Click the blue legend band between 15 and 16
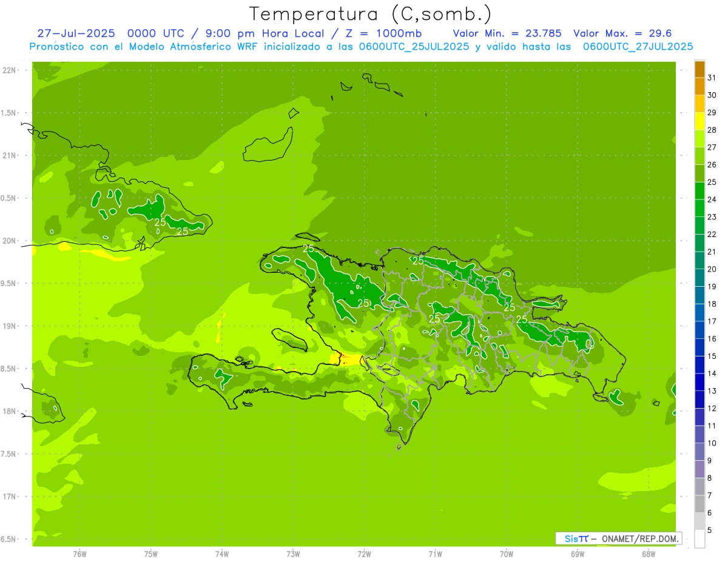 699,347
